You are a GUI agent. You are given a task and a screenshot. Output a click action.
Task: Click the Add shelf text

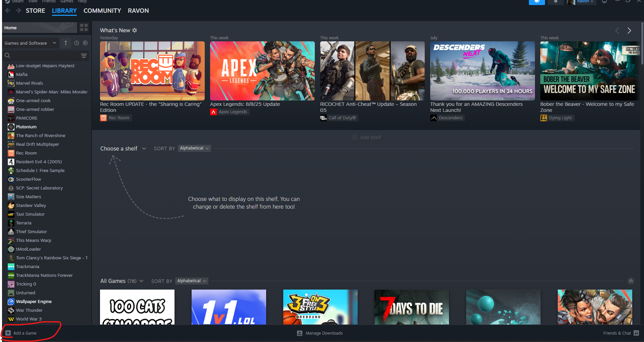pyautogui.click(x=370, y=137)
